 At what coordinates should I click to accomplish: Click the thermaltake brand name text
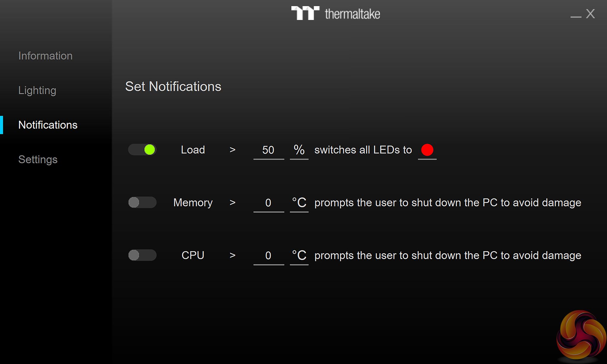coord(352,14)
